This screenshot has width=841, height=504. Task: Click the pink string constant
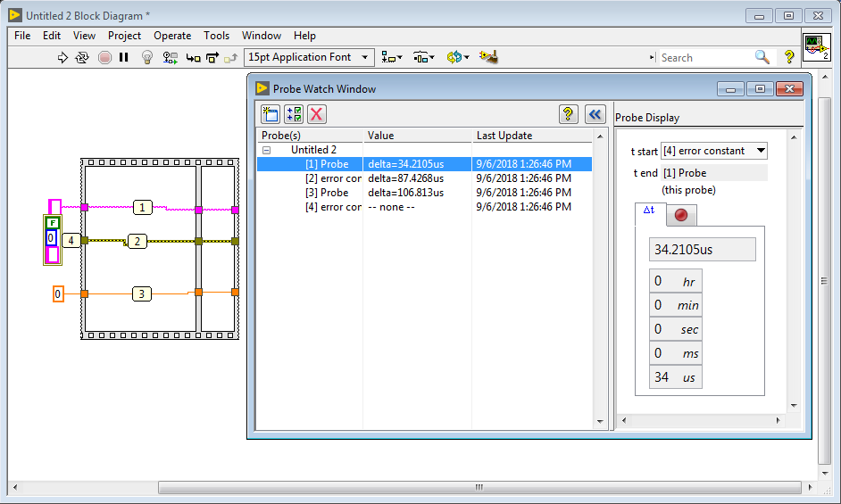[x=54, y=206]
